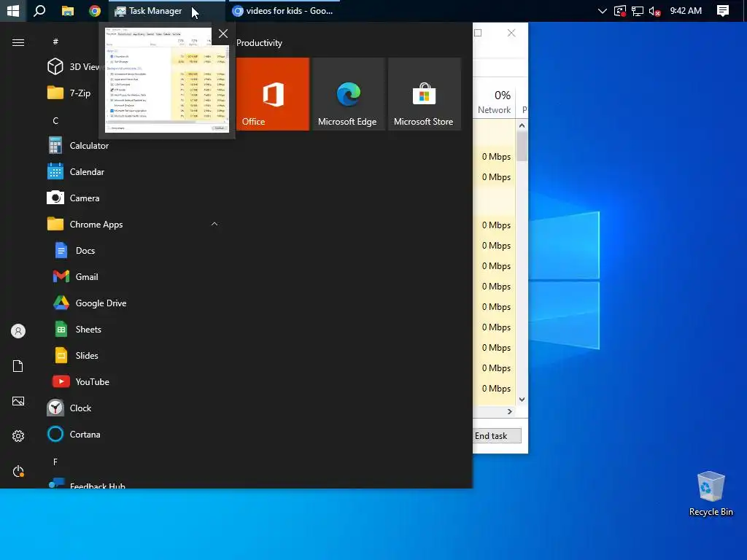Open the Documents shortcut in Start sidebar
Image resolution: width=747 pixels, height=560 pixels.
[x=18, y=366]
